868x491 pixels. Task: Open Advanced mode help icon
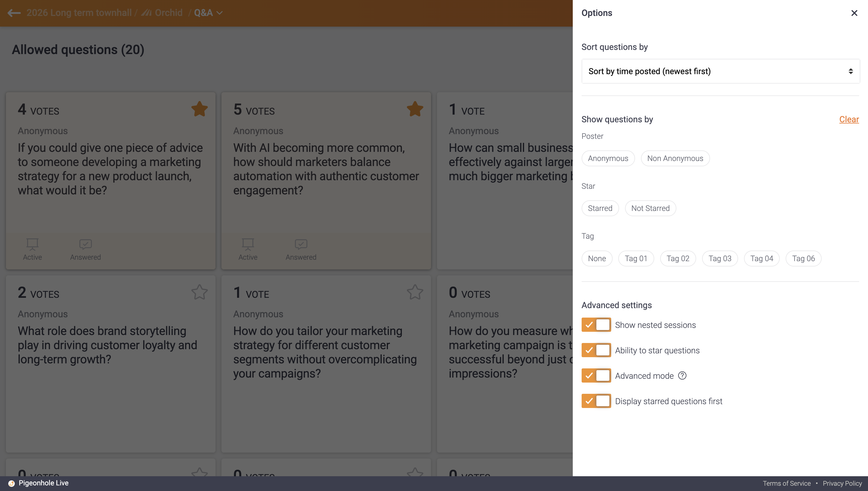[682, 376]
